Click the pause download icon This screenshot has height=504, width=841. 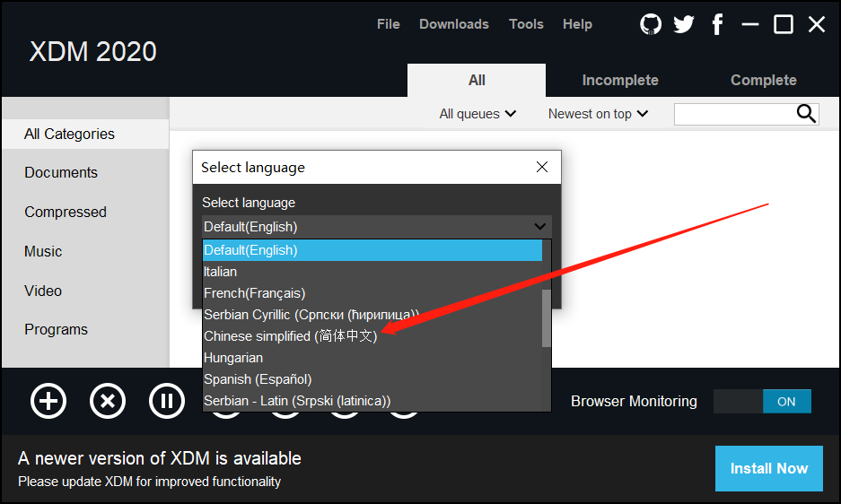point(167,401)
